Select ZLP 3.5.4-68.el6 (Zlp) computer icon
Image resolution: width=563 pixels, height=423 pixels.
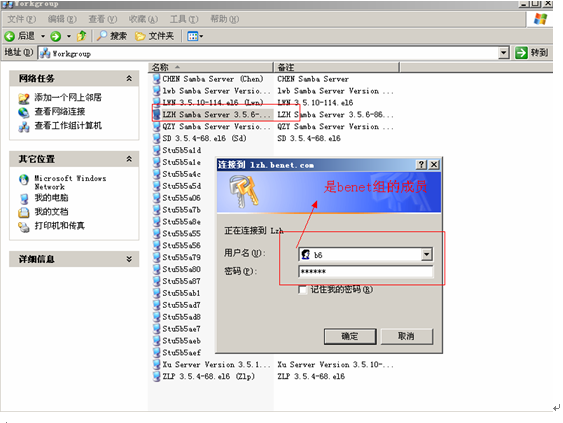click(x=157, y=376)
